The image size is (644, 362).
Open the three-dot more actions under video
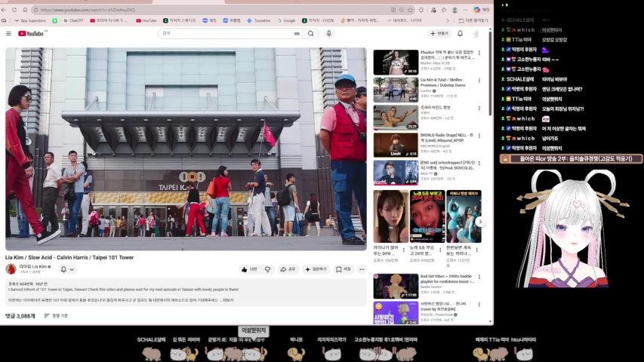(362, 269)
